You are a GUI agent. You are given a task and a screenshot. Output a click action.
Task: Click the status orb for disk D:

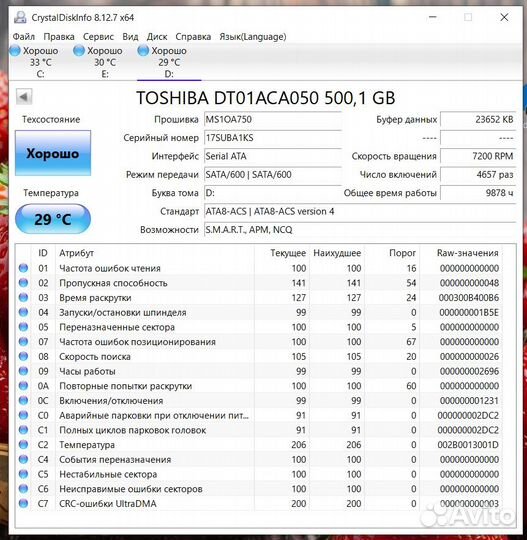tap(143, 51)
